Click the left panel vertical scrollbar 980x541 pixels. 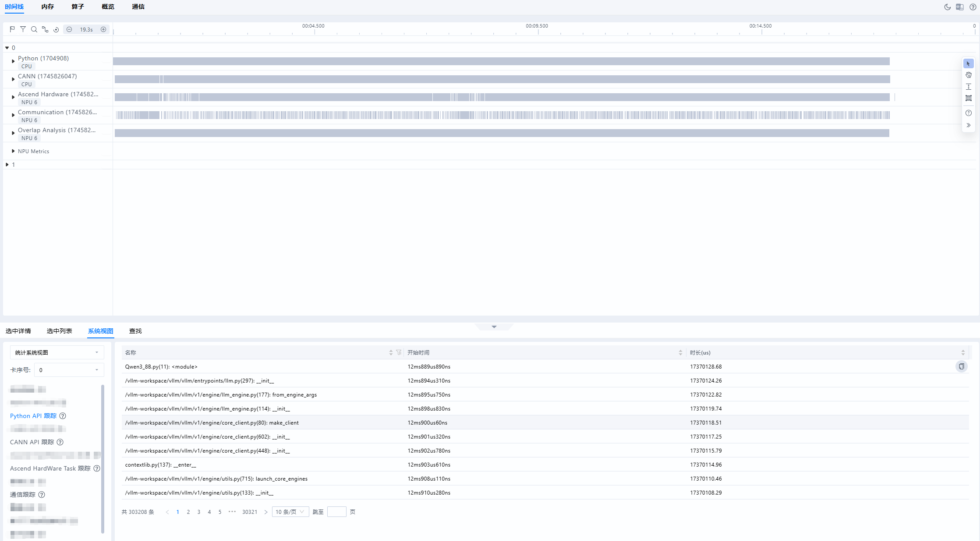click(x=103, y=459)
